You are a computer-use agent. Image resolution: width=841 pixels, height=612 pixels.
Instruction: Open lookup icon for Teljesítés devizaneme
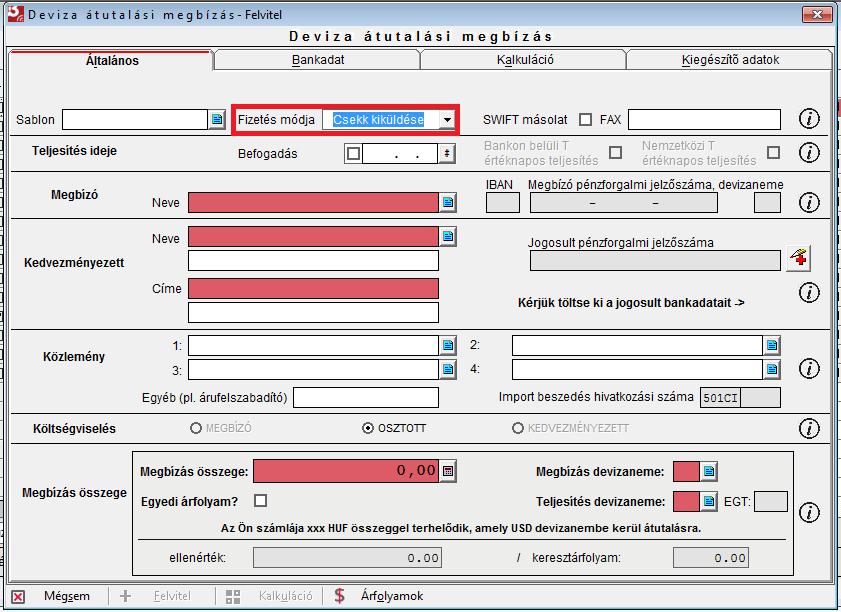tap(709, 502)
